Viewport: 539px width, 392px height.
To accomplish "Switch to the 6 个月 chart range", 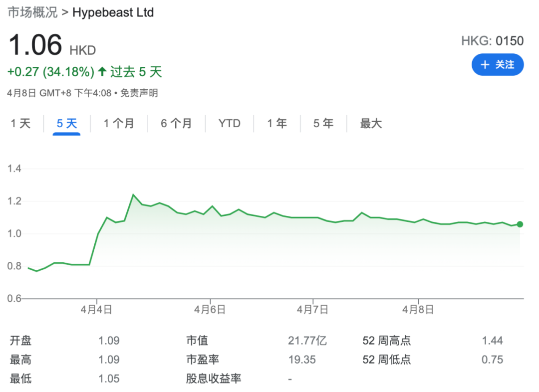I will click(176, 123).
